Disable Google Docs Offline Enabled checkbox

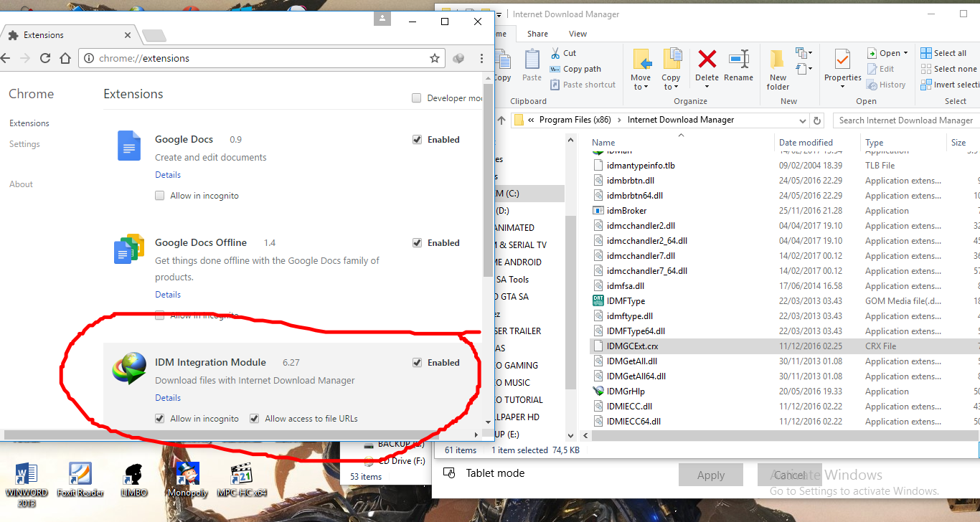click(x=417, y=243)
